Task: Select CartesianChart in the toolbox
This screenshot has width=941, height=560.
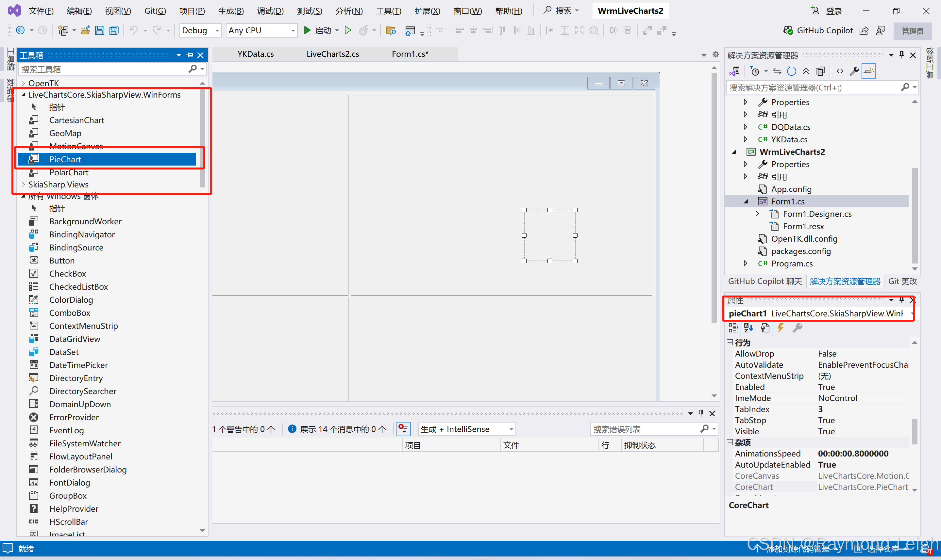Action: (77, 120)
